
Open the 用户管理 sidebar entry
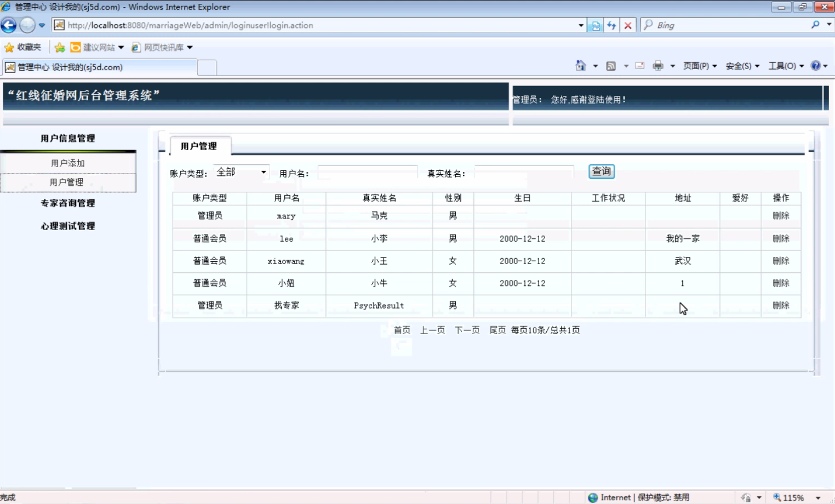[68, 182]
